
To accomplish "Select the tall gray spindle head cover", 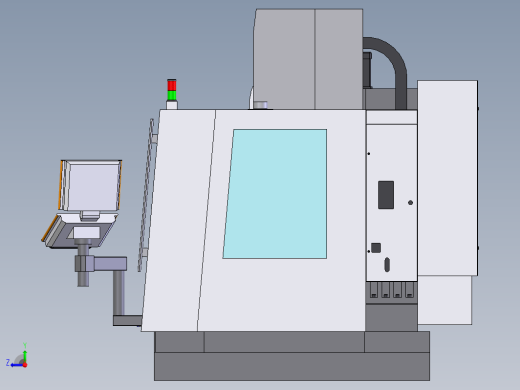I will [x=308, y=59].
